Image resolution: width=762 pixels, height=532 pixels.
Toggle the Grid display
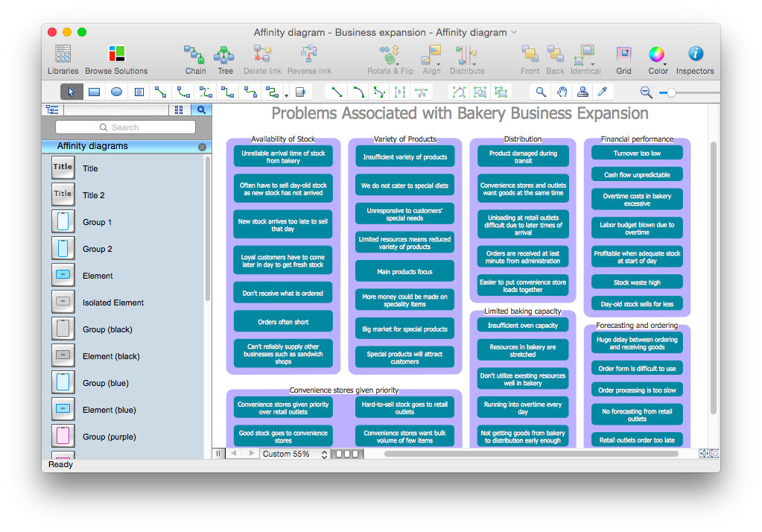[x=623, y=54]
